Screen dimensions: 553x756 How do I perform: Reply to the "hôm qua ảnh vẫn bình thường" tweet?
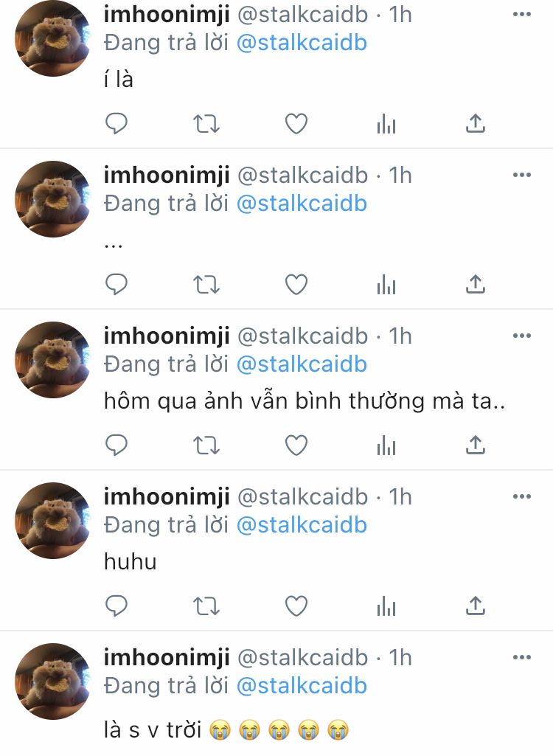click(116, 445)
